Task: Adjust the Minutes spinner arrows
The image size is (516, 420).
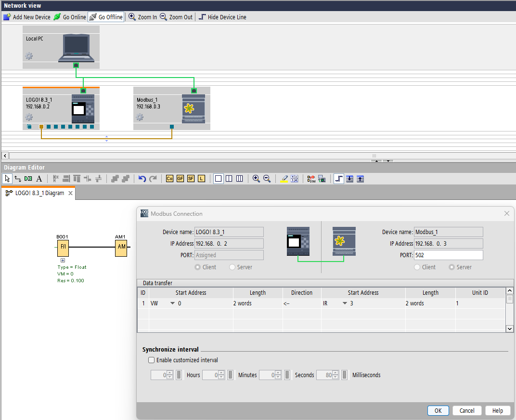Action: (221, 375)
